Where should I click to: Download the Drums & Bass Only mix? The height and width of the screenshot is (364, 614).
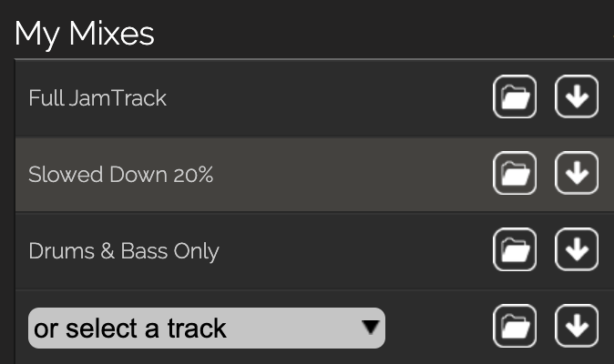click(x=576, y=249)
